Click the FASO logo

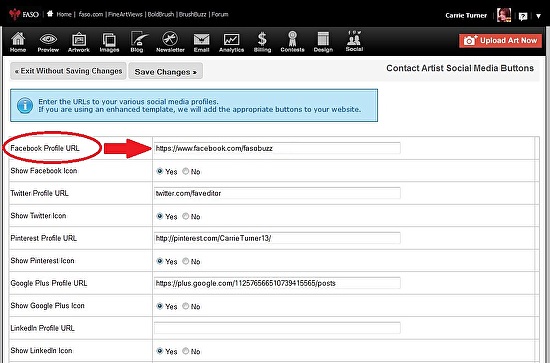coord(24,14)
